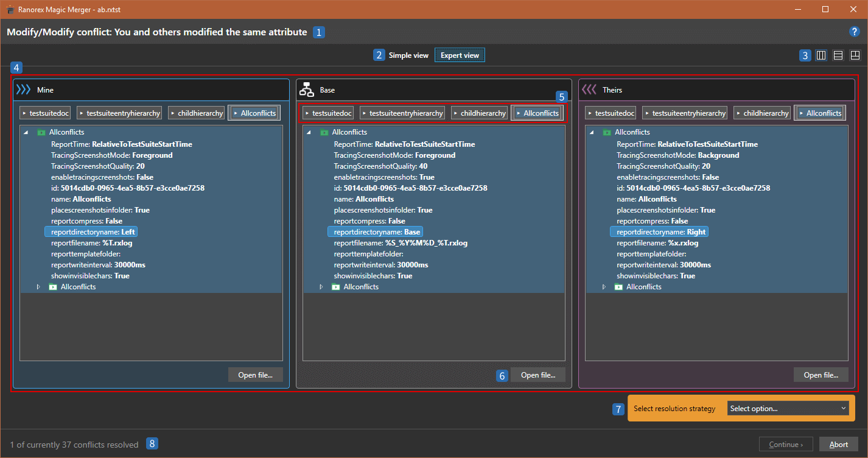
Task: Click the Base panel hierarchy icon
Action: (x=306, y=90)
